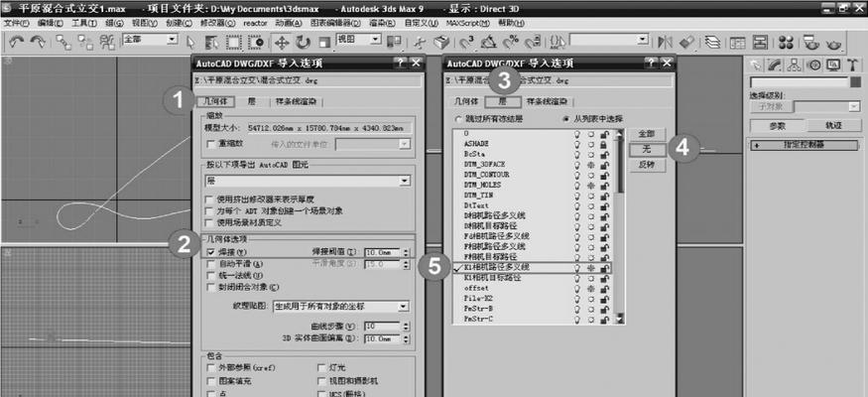
Task: Toggle the 3D Snaps icon
Action: 468,43
